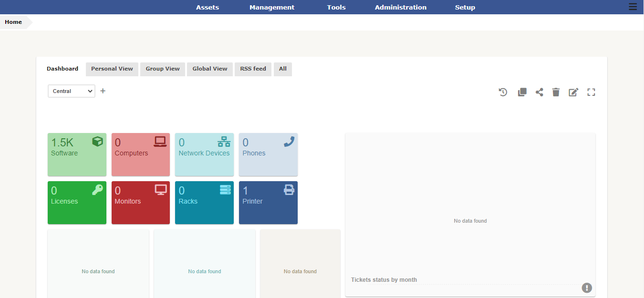Clone the dashboard with copy icon
Image resolution: width=644 pixels, height=298 pixels.
click(522, 92)
